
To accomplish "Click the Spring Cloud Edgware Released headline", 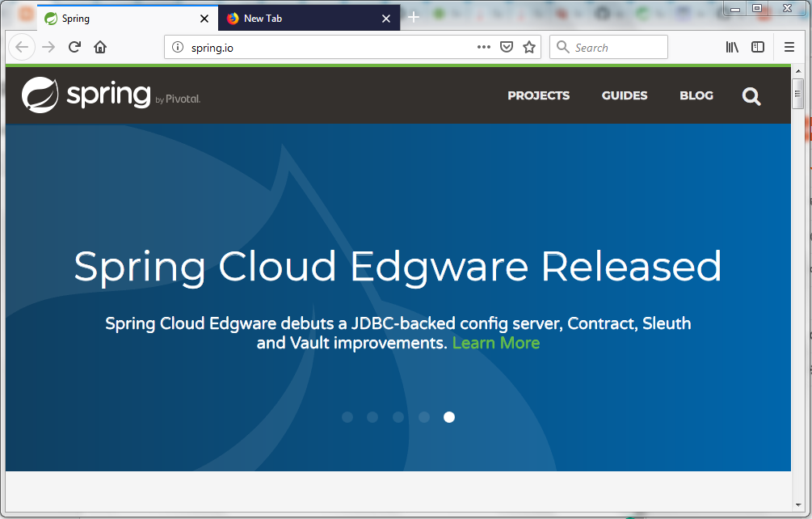I will [398, 267].
